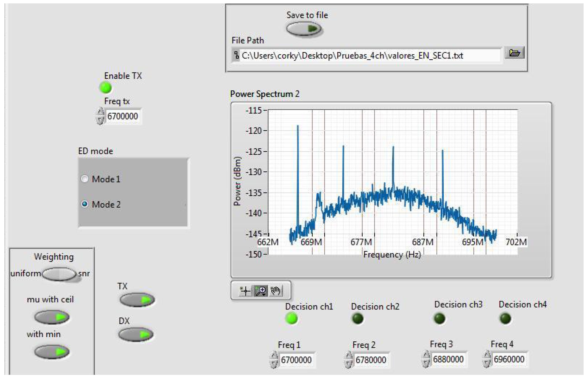Select the graph zoom magnifier tool
588x378 pixels.
261,291
